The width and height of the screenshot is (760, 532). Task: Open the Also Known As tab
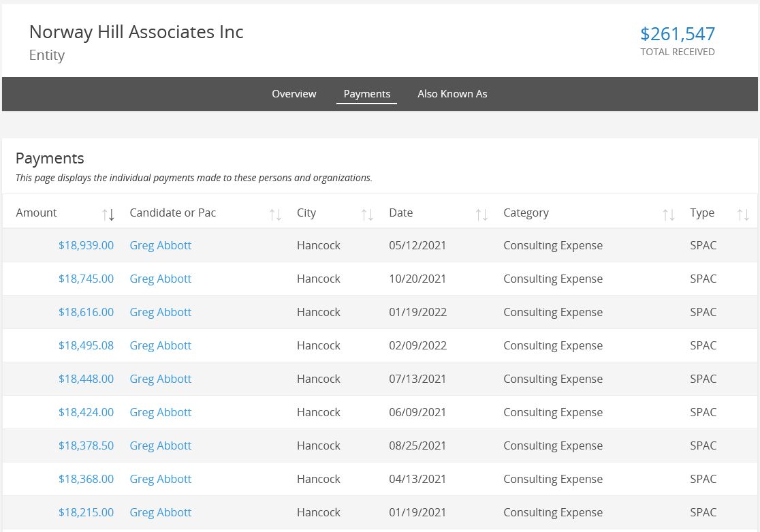452,93
